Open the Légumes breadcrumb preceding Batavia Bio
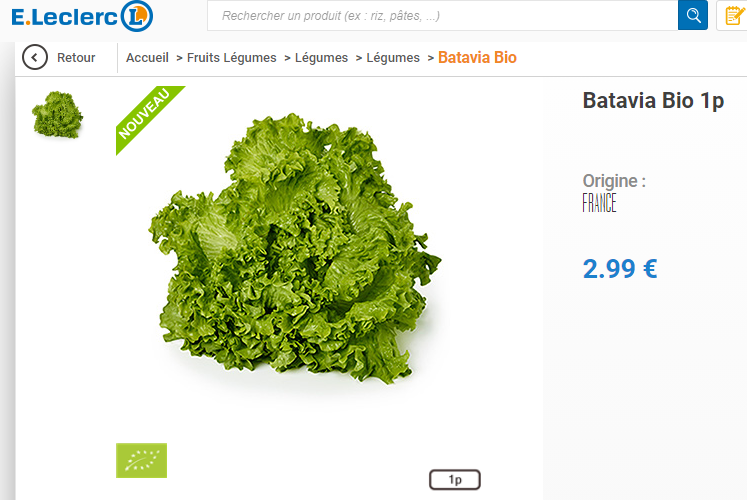This screenshot has width=747, height=500. click(393, 58)
